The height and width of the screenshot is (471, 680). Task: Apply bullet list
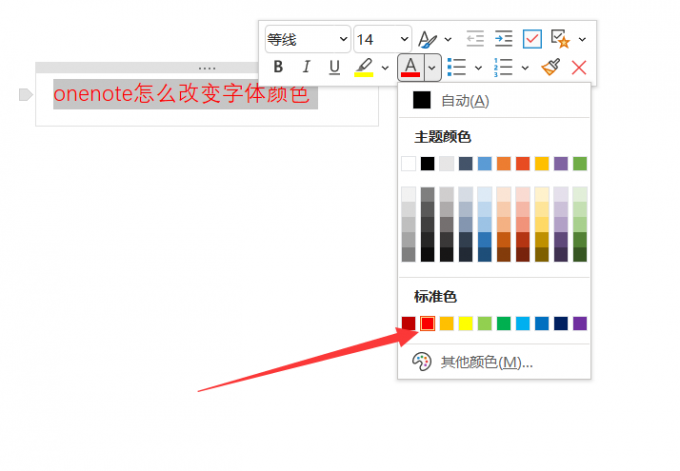point(457,67)
